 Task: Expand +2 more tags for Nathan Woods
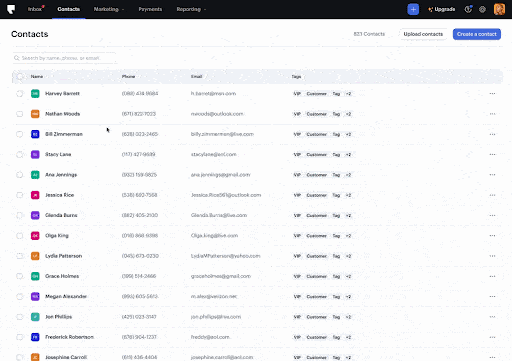pos(348,114)
